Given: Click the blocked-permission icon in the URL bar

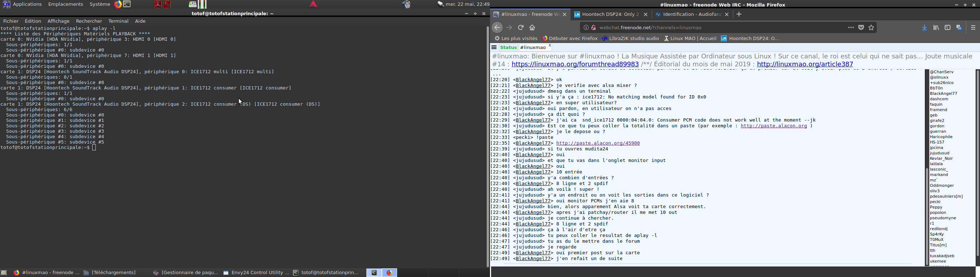Looking at the screenshot, I should (593, 27).
